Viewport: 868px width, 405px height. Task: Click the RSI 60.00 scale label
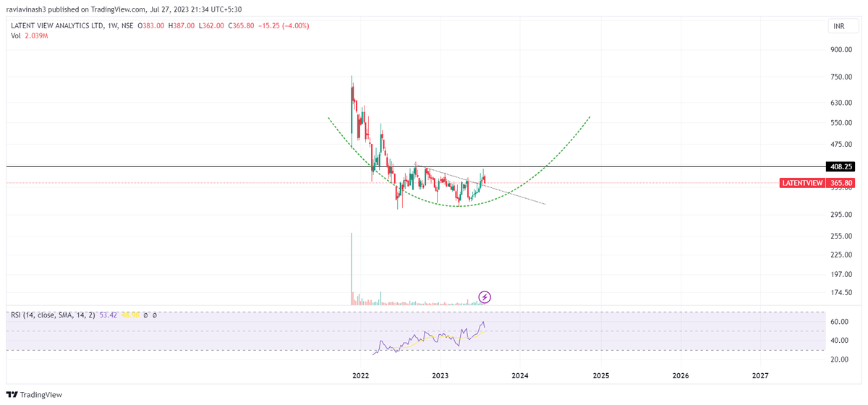tap(839, 322)
